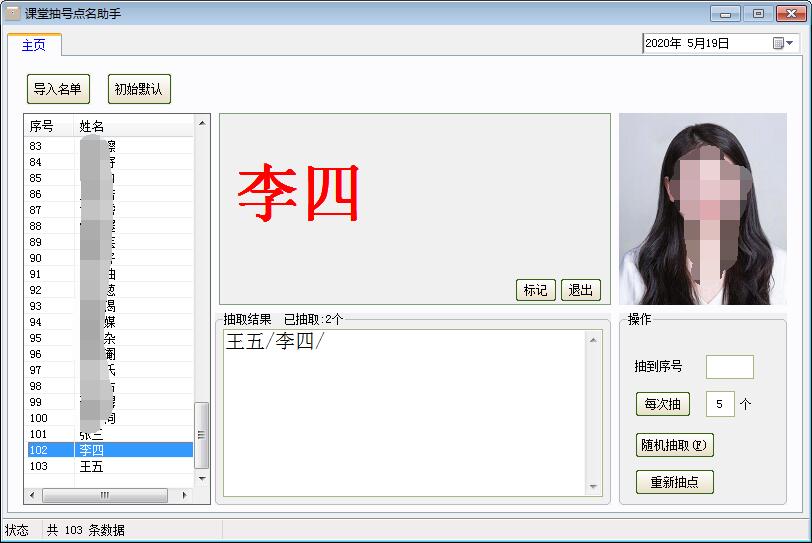Minimize the 课堂抽号点名助手 window
Image resolution: width=812 pixels, height=543 pixels.
click(725, 13)
